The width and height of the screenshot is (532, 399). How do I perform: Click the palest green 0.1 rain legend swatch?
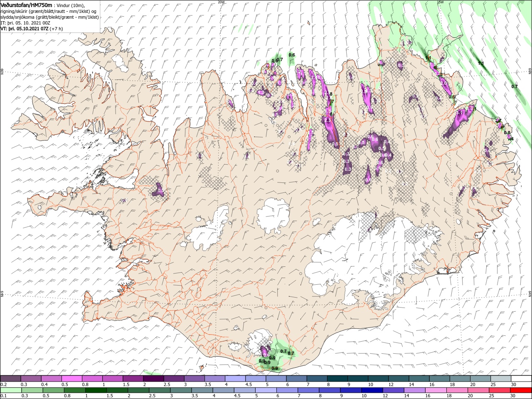click(11, 390)
